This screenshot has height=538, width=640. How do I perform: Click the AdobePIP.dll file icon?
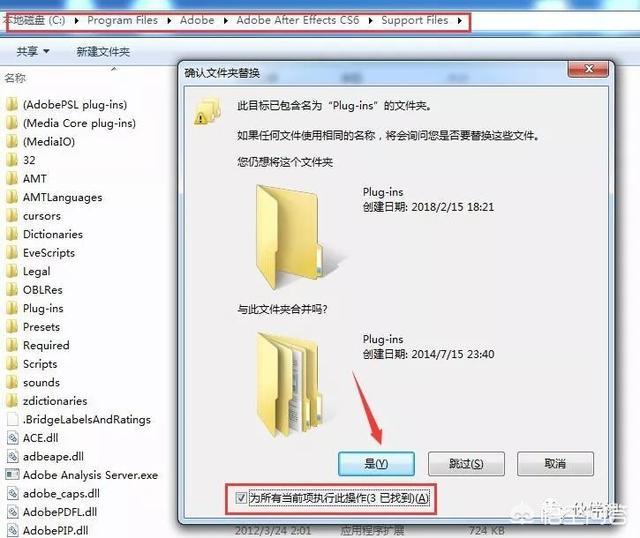(x=13, y=530)
